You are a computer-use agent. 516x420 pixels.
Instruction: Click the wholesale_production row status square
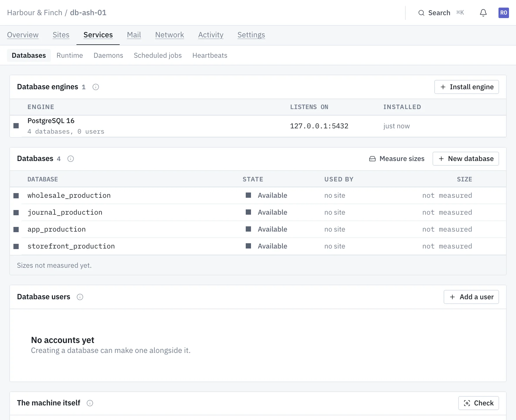tap(16, 196)
